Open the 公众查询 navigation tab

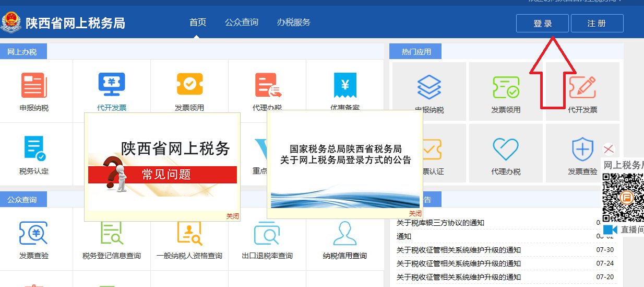242,22
